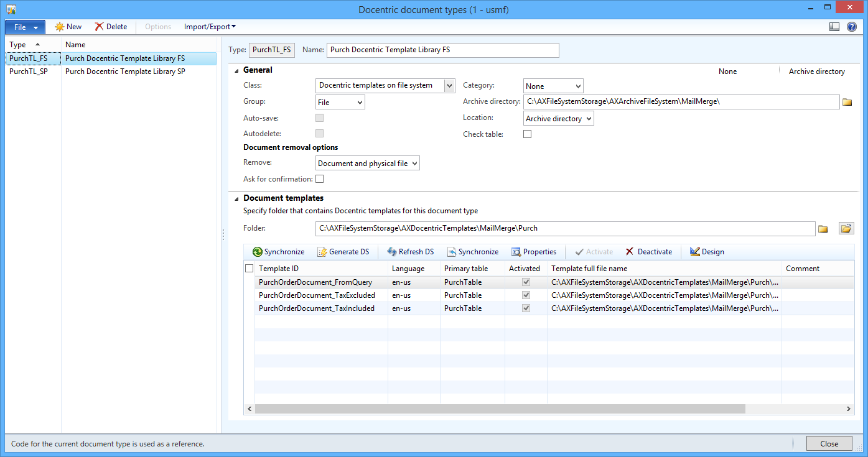Click Primary table column header
Screen dimensions: 868x457
(x=472, y=269)
